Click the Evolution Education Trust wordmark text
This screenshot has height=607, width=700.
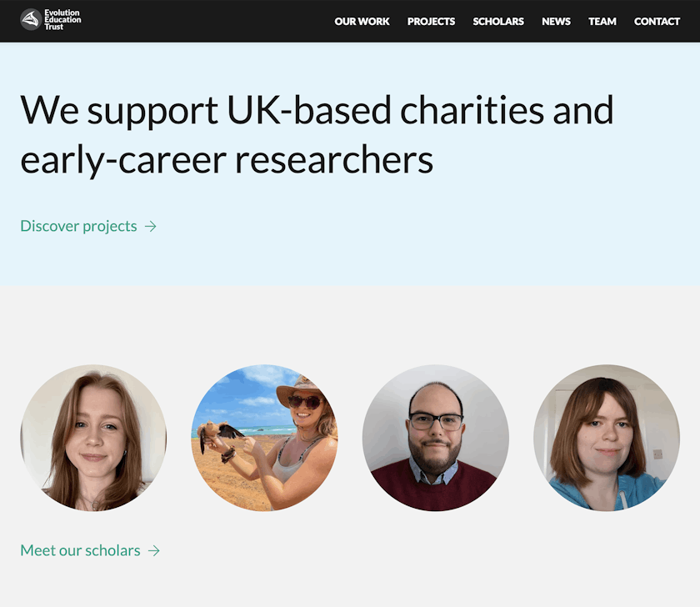[62, 20]
